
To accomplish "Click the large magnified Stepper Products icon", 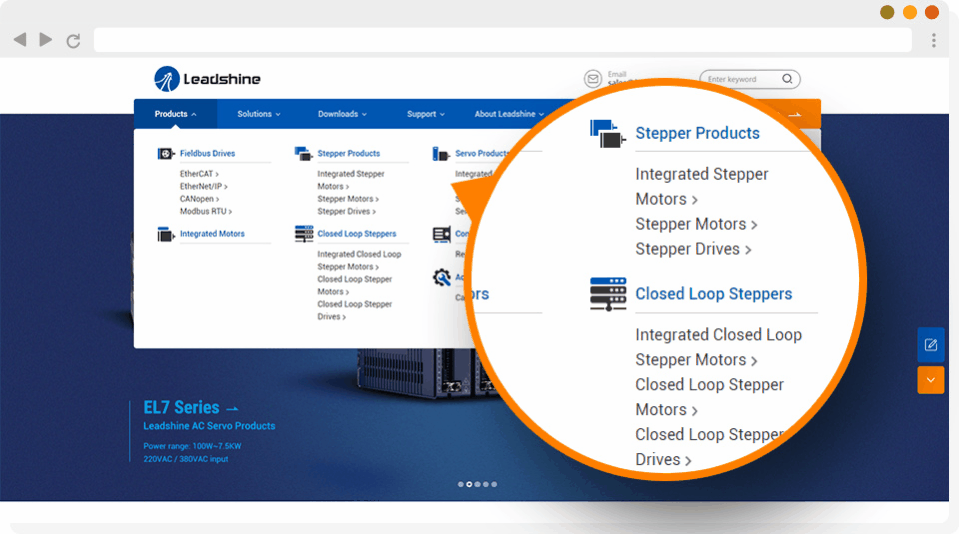I will (607, 133).
